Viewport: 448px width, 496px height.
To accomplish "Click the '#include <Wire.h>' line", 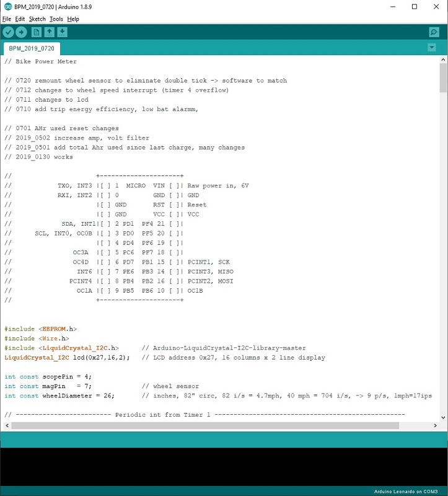I will [37, 338].
